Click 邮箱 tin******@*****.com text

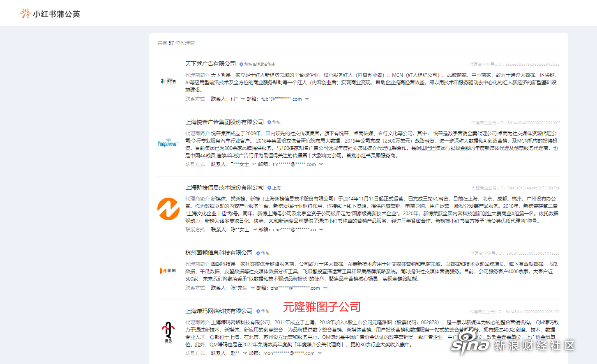pos(287,164)
